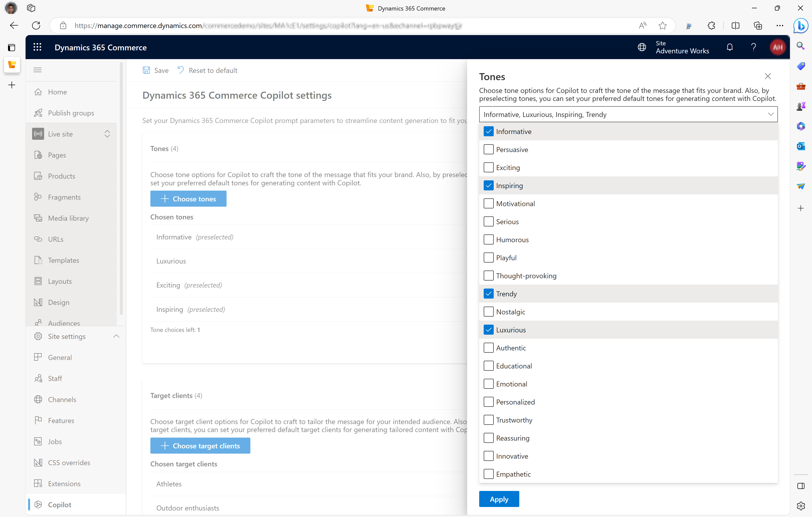
Task: Toggle the Persuasive tone checkbox
Action: click(488, 149)
